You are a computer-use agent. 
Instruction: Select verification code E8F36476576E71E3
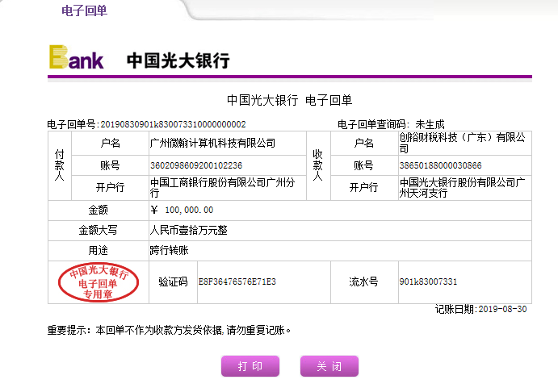pyautogui.click(x=237, y=281)
